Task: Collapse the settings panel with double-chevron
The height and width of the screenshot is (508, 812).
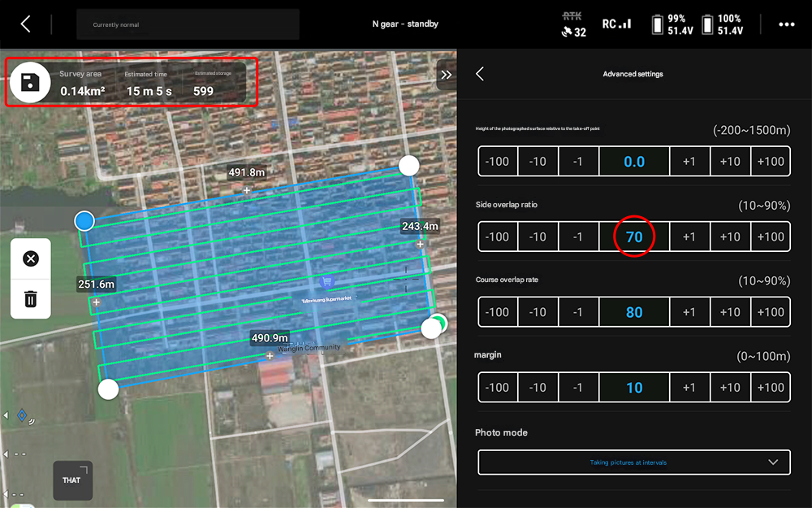Action: coord(446,75)
